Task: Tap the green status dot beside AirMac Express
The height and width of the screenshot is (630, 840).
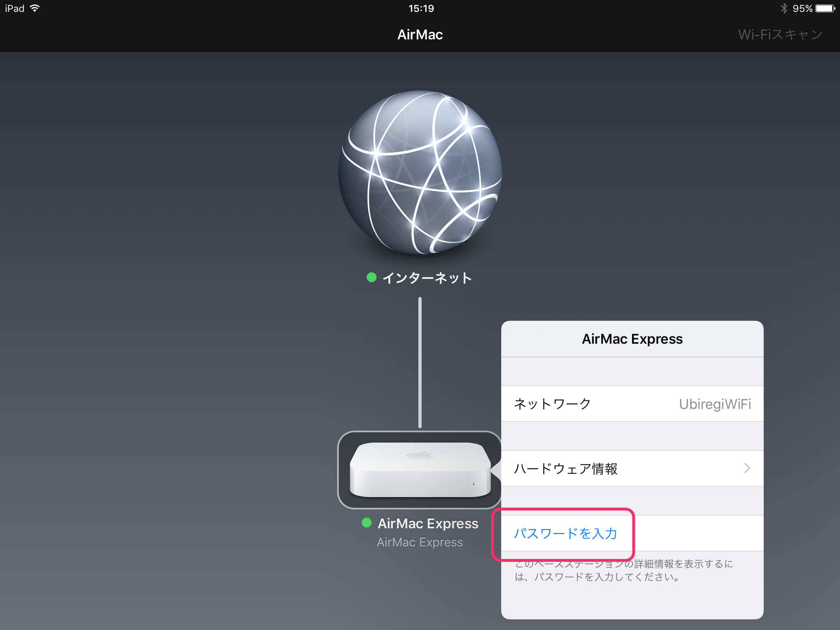Action: [x=367, y=523]
